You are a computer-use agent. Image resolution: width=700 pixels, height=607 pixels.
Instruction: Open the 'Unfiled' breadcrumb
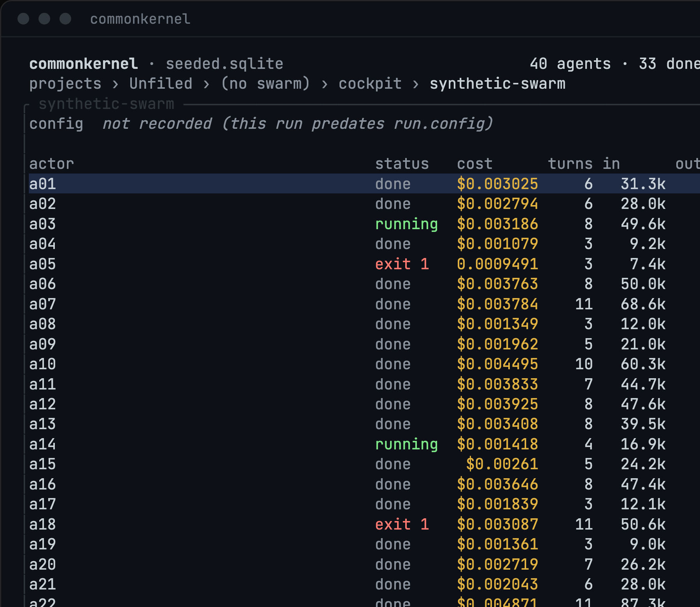pyautogui.click(x=161, y=84)
